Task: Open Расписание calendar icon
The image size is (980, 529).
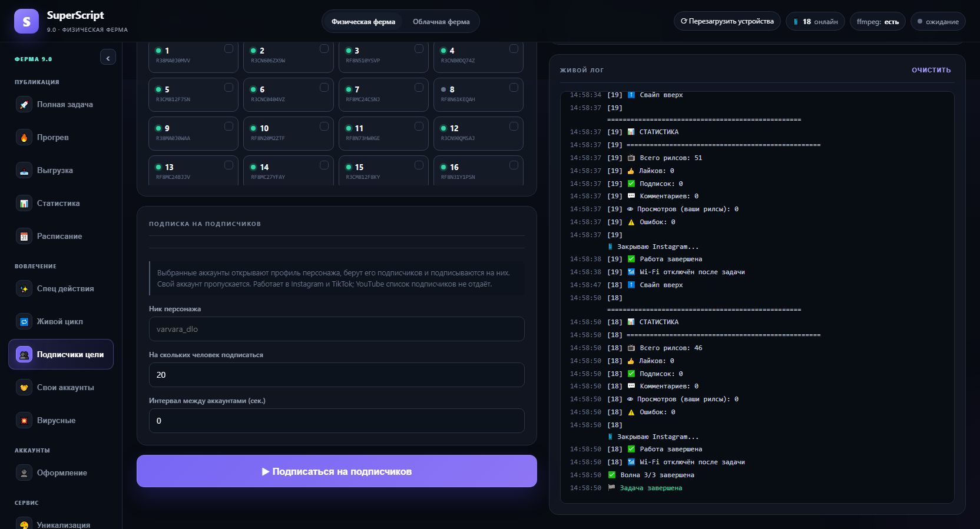Action: (x=24, y=237)
